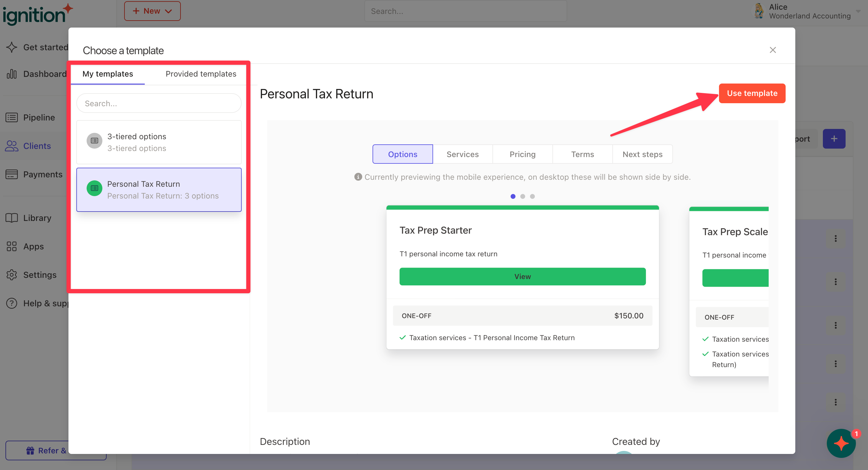
Task: Click the 3-tiered options template icon
Action: click(x=94, y=141)
